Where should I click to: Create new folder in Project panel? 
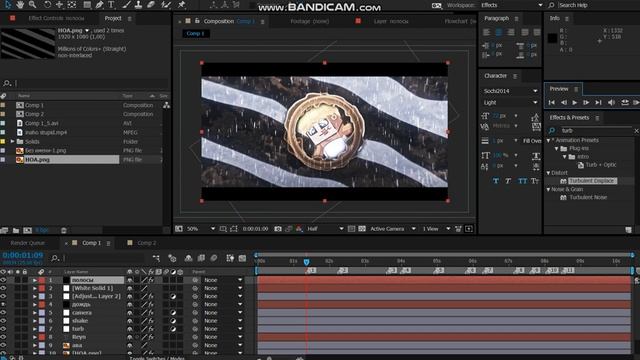click(x=16, y=230)
